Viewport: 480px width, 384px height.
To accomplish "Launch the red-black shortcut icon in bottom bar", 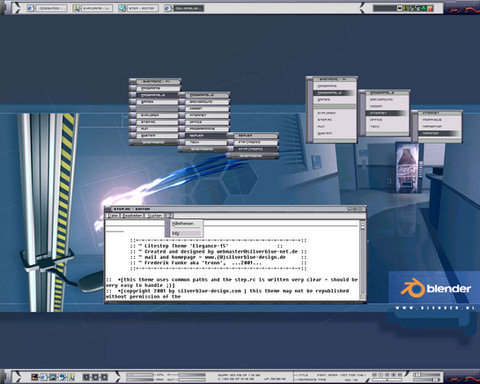I will (x=35, y=377).
